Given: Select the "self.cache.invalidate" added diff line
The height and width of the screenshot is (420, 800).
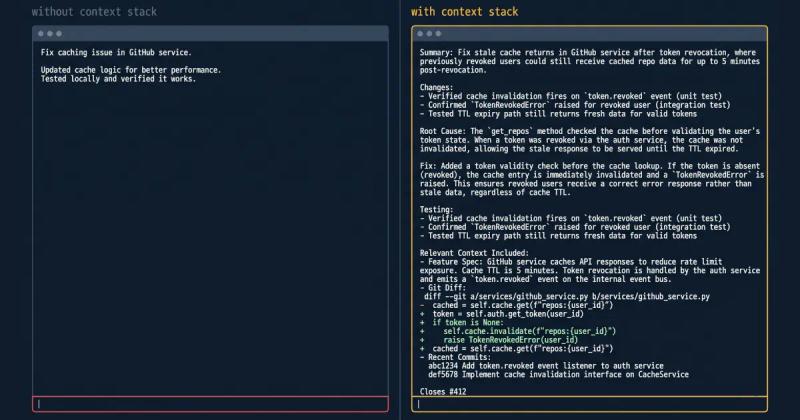Looking at the screenshot, I should (518, 331).
